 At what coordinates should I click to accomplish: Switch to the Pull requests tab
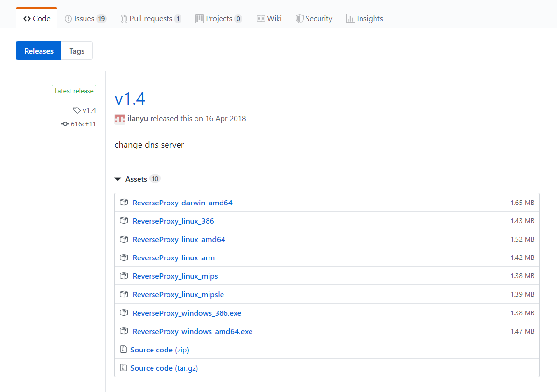point(151,19)
